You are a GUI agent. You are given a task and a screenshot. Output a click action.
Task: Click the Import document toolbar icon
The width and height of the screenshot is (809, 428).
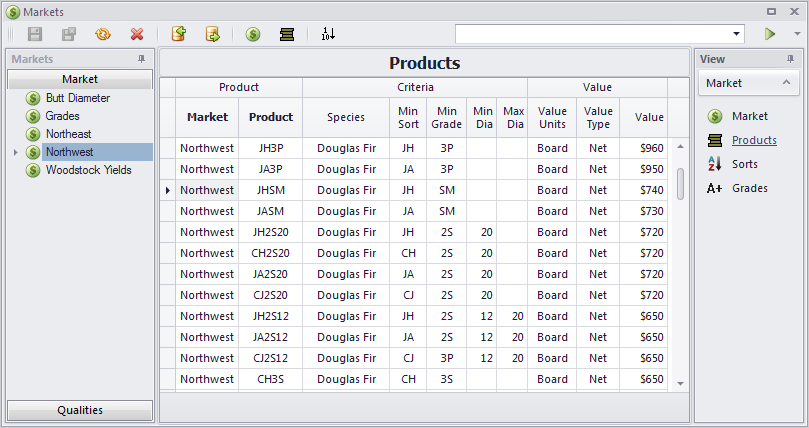[179, 34]
